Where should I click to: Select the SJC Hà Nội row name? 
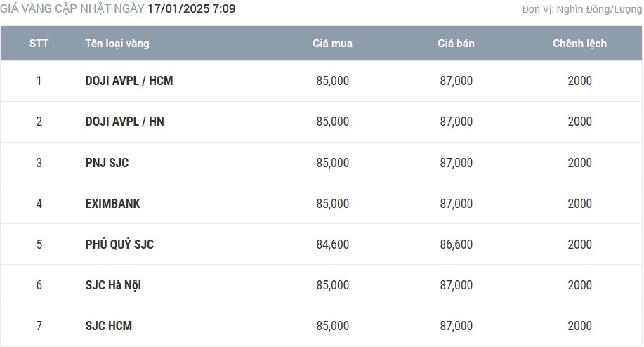click(x=114, y=285)
